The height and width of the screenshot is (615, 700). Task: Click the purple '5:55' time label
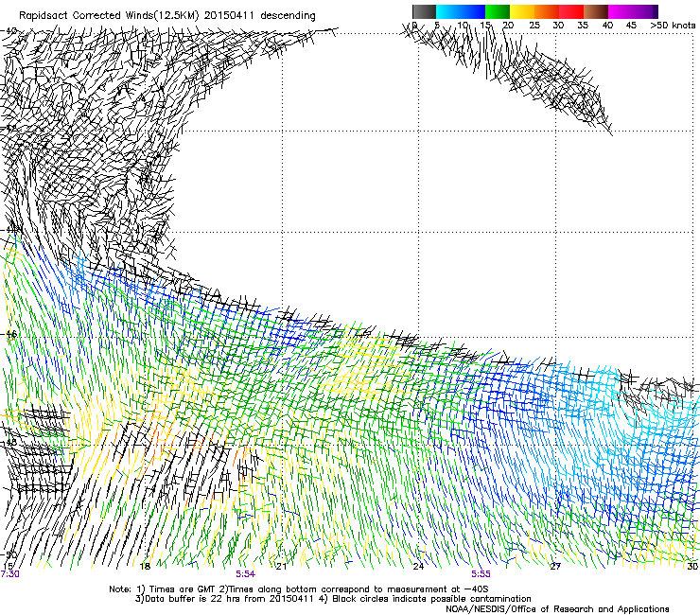[x=481, y=574]
